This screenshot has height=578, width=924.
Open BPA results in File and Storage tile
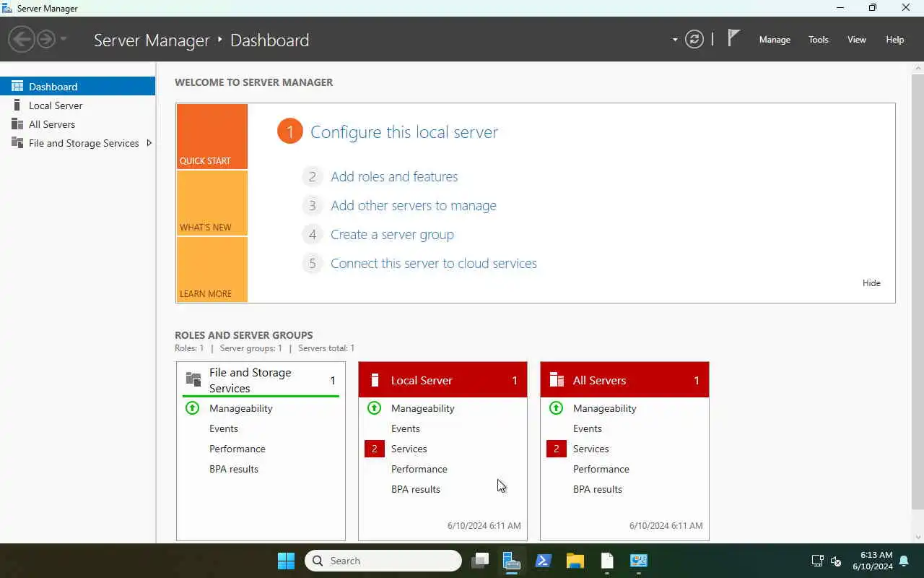234,469
